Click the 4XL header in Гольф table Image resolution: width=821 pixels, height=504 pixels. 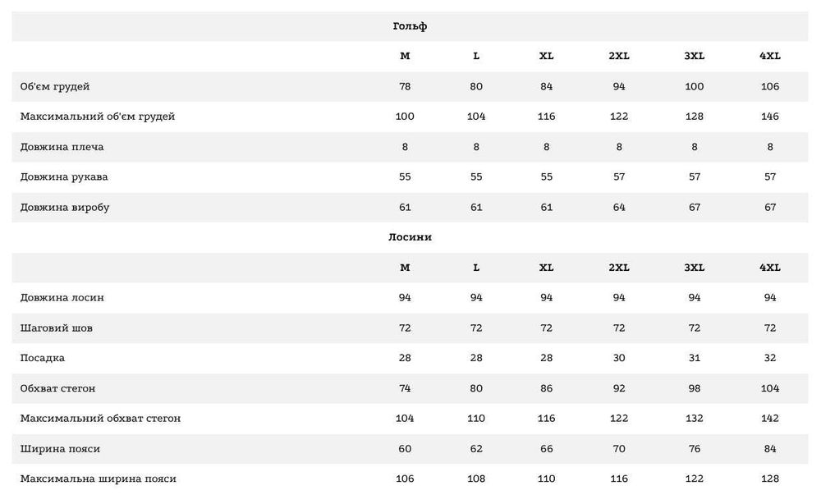[x=770, y=56]
